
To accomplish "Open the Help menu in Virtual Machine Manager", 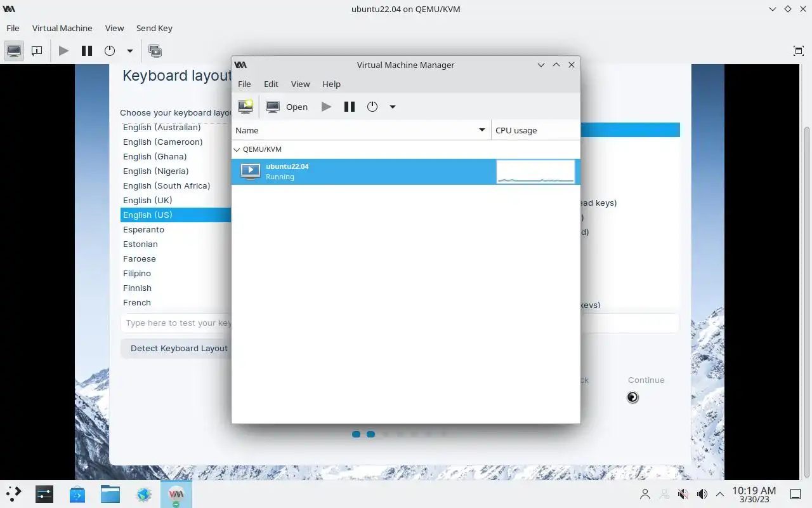I will pos(331,84).
